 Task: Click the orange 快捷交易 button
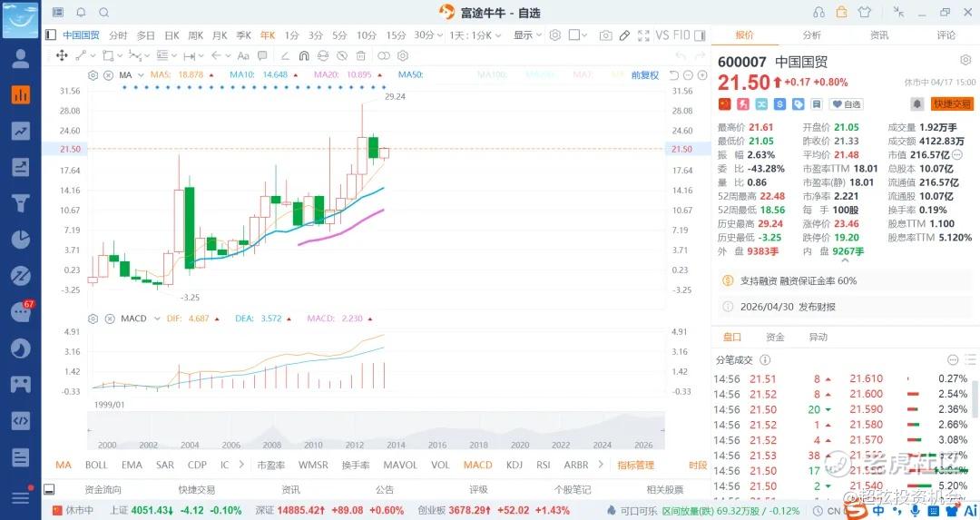coord(952,104)
